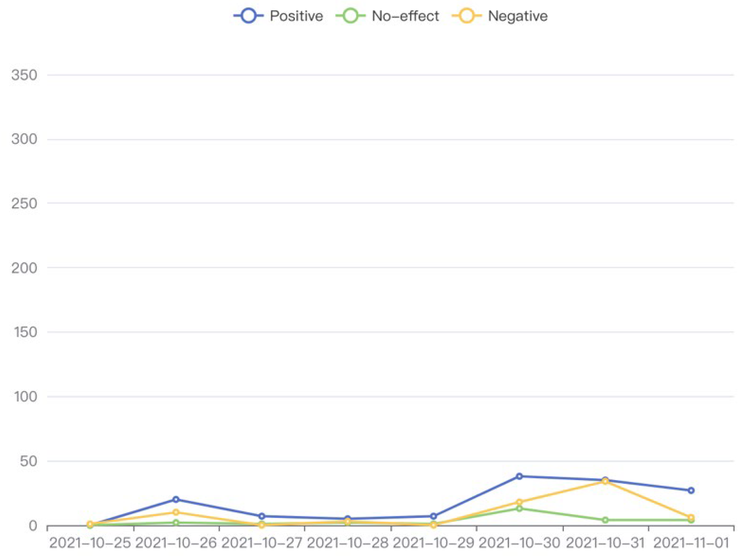Click the 350 y-axis value label
Image resolution: width=744 pixels, height=560 pixels.
tap(24, 75)
